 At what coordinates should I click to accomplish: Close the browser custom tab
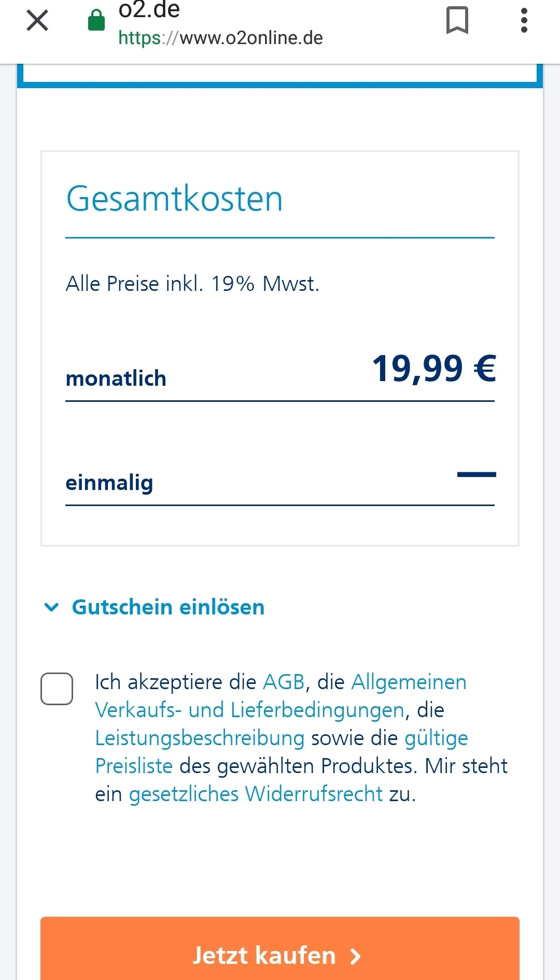coord(37,21)
